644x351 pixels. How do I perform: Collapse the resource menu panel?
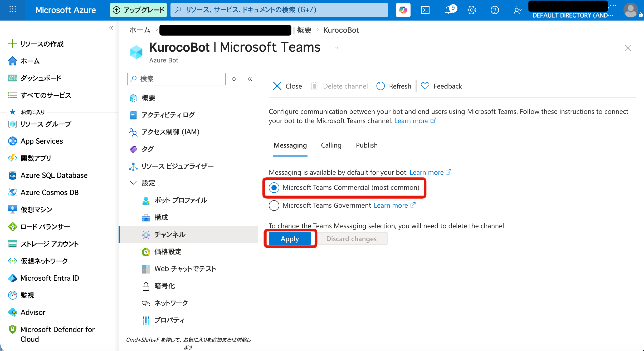tap(250, 79)
